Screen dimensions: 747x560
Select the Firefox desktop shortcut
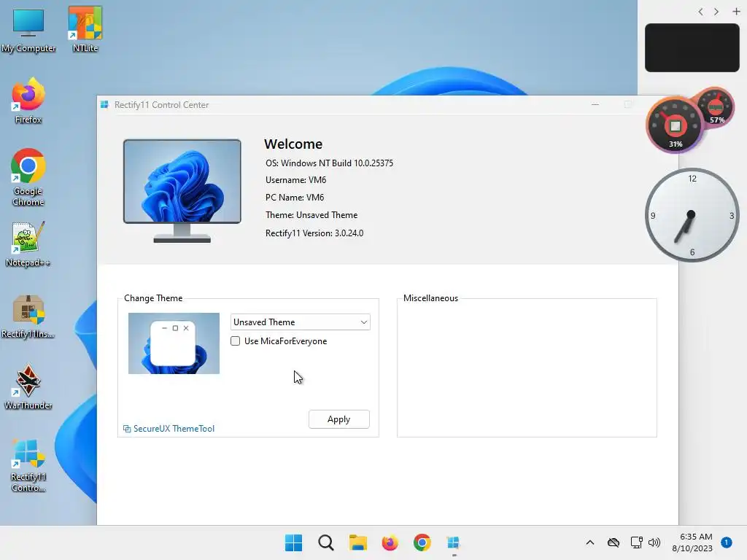click(28, 101)
